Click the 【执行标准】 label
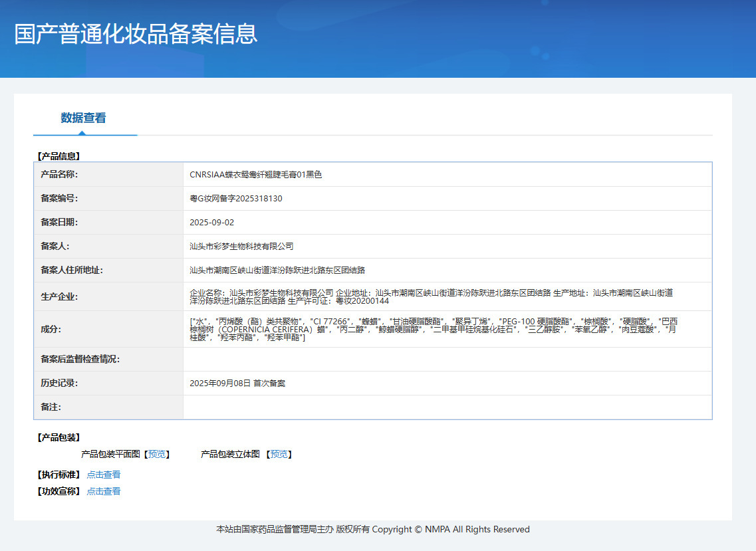The height and width of the screenshot is (551, 756). 59,475
